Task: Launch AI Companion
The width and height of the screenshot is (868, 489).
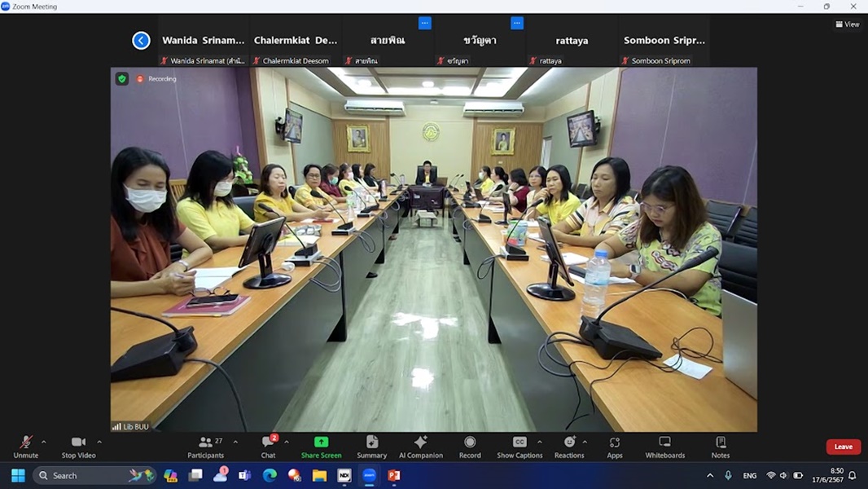Action: point(420,446)
